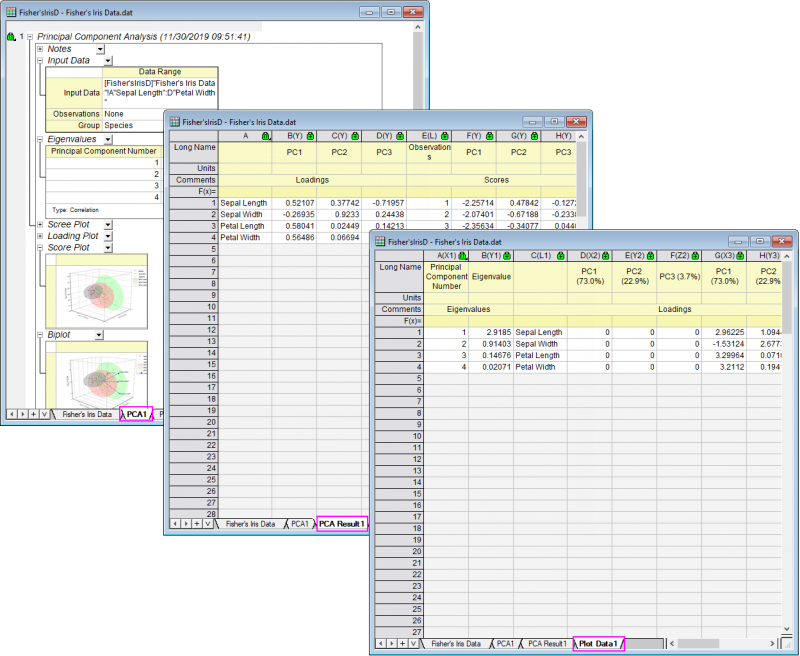Expand the Notes node in the PCA report

pyautogui.click(x=40, y=49)
